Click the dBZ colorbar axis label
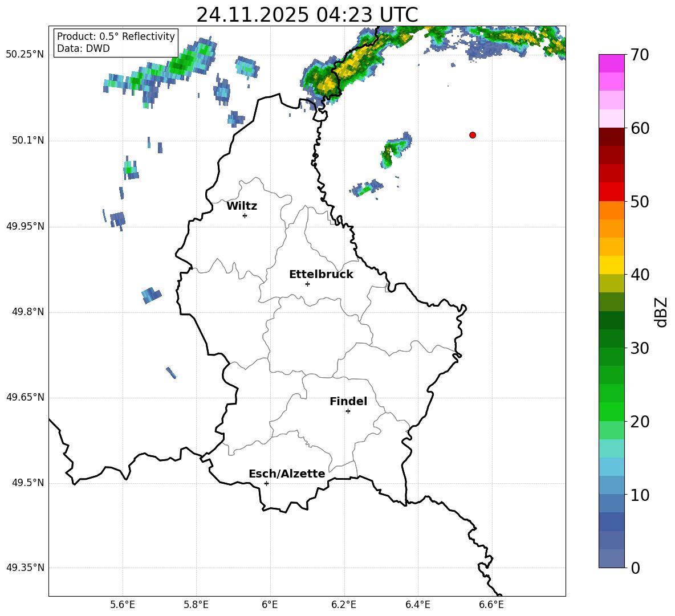675x616 pixels. (x=661, y=312)
